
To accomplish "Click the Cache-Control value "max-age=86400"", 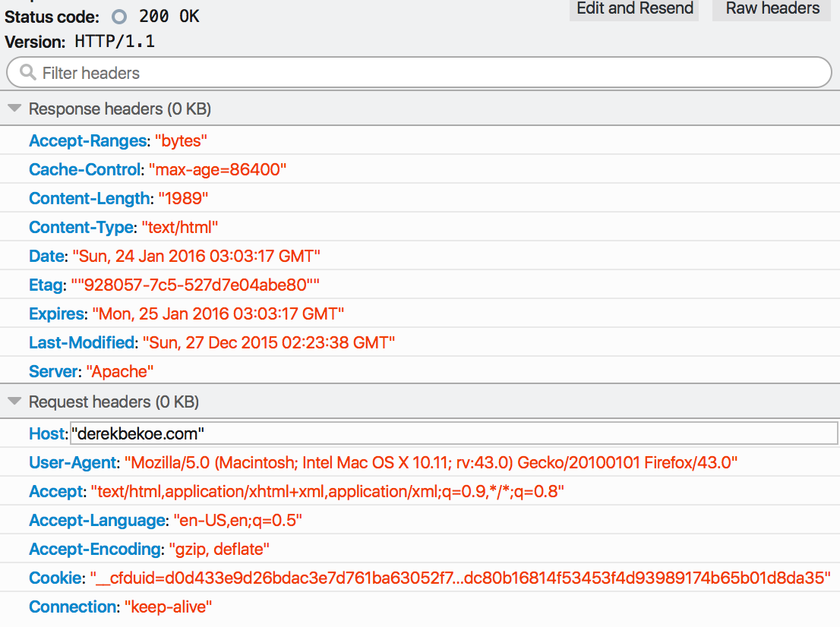I will coord(217,170).
